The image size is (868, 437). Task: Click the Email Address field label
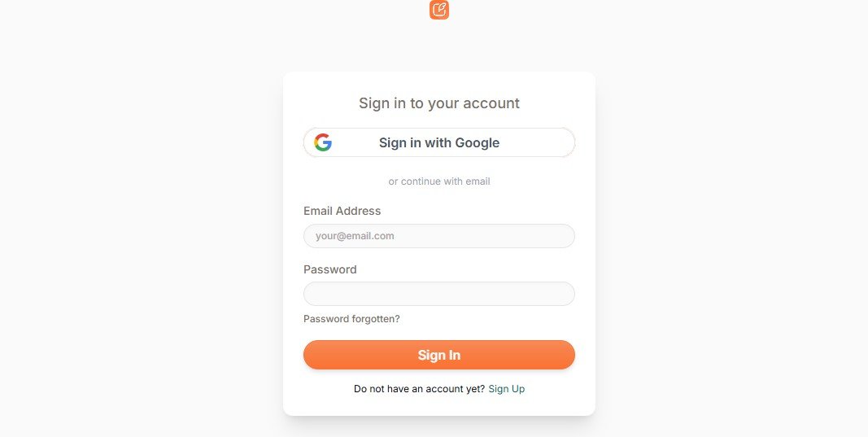(x=342, y=211)
